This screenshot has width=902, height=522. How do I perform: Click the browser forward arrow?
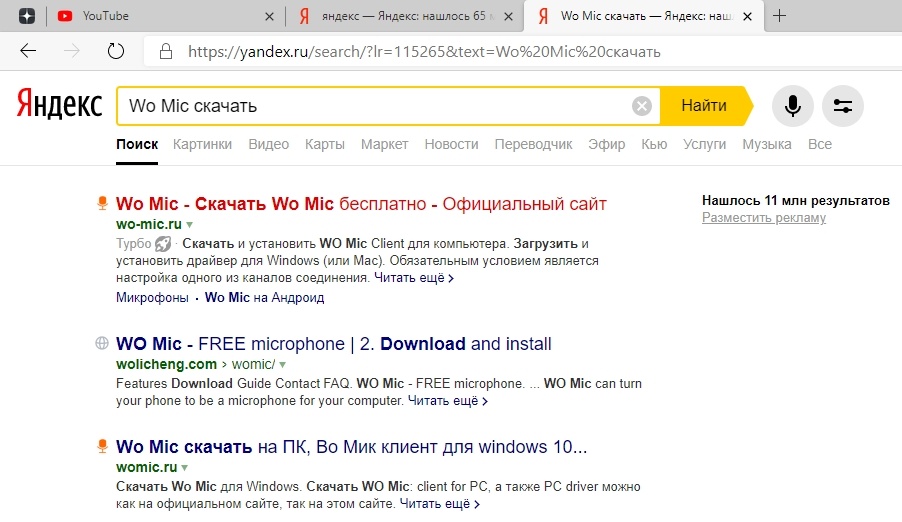click(x=71, y=51)
